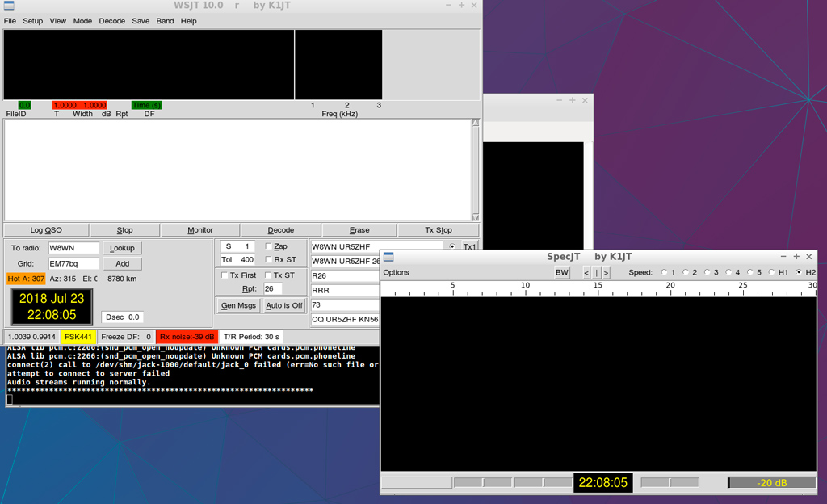Toggle the Auto is Off button
This screenshot has height=504, width=827.
(x=284, y=306)
